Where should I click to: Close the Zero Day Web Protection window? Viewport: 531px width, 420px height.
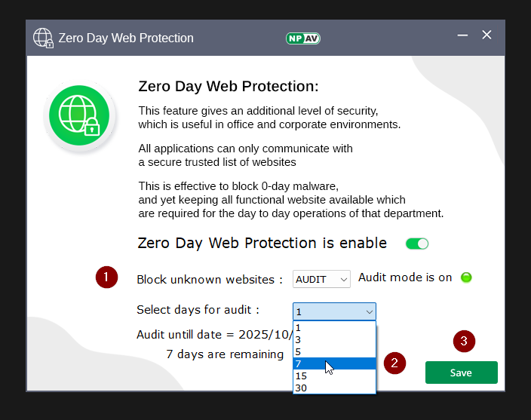click(x=486, y=35)
